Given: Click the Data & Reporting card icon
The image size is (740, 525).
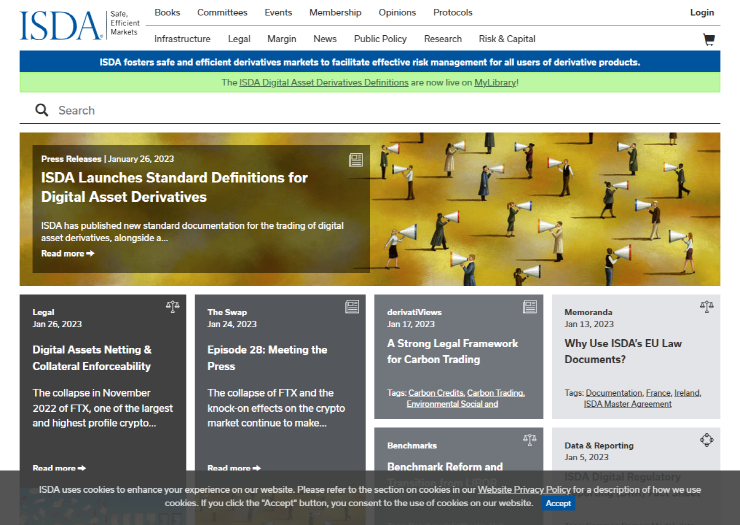Looking at the screenshot, I should (707, 439).
